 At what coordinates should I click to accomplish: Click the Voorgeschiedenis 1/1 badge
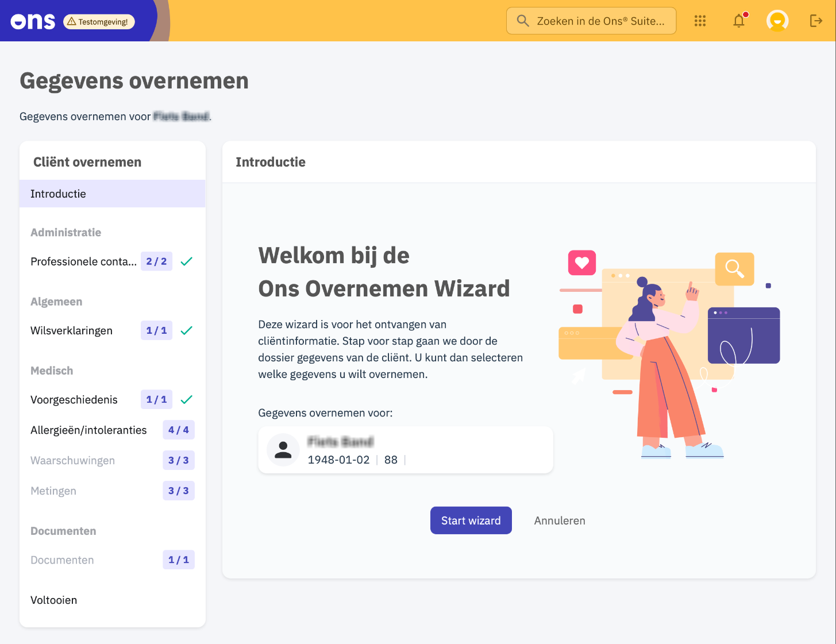[x=156, y=399]
